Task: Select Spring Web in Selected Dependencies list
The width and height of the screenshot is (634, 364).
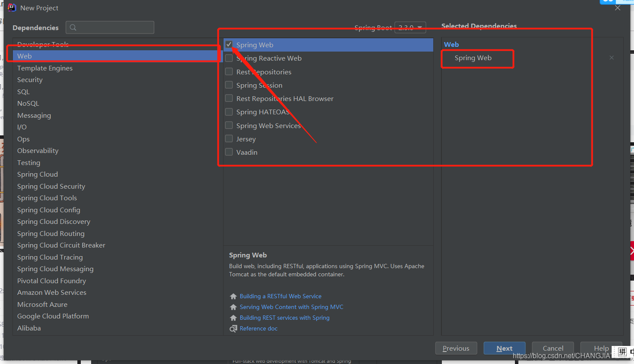Action: tap(473, 58)
